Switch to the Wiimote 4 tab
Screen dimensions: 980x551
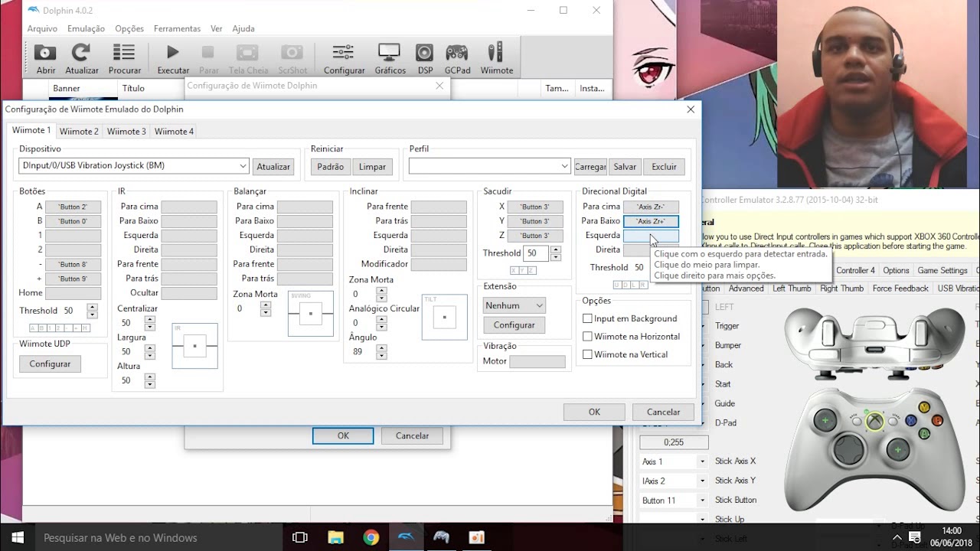tap(174, 132)
